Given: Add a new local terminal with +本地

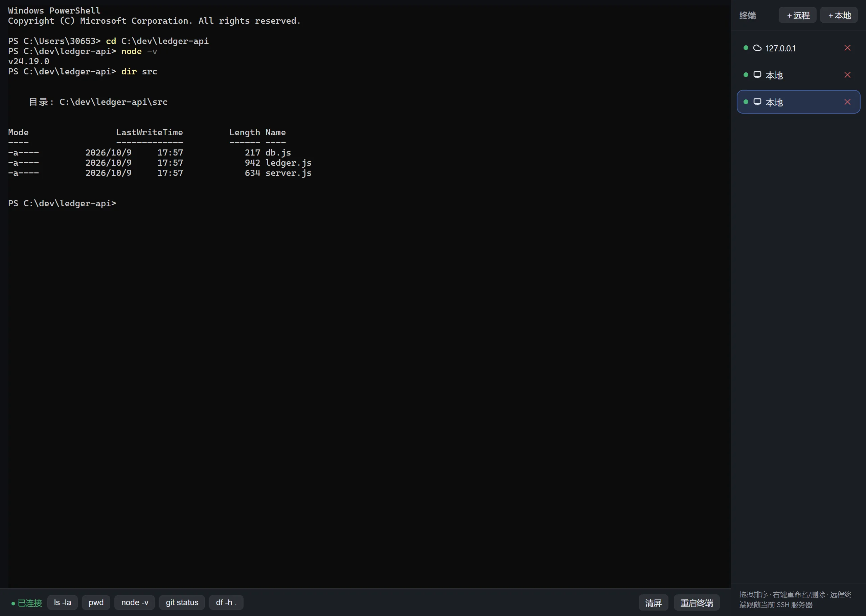Looking at the screenshot, I should (839, 15).
